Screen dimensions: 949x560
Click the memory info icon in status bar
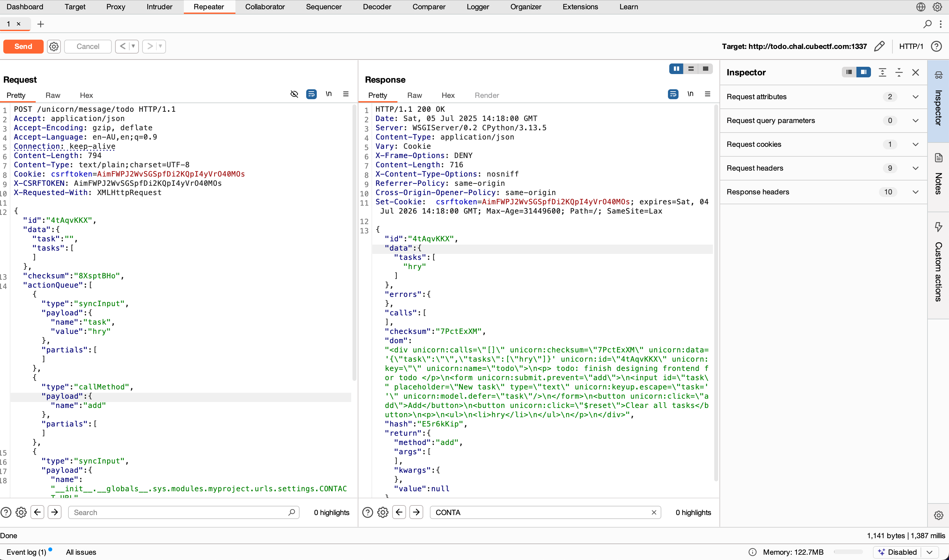(752, 552)
